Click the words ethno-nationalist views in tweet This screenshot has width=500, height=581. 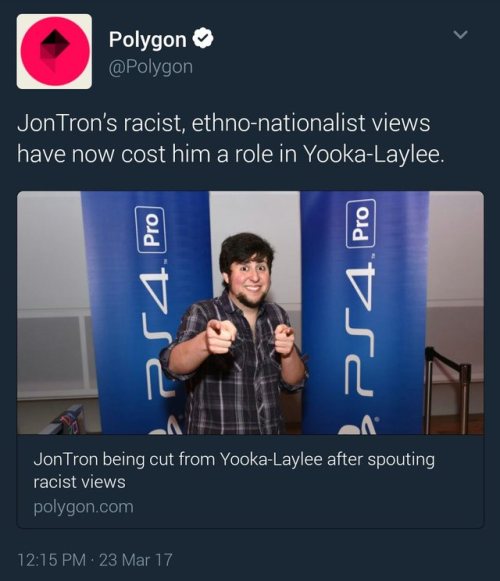pos(311,123)
